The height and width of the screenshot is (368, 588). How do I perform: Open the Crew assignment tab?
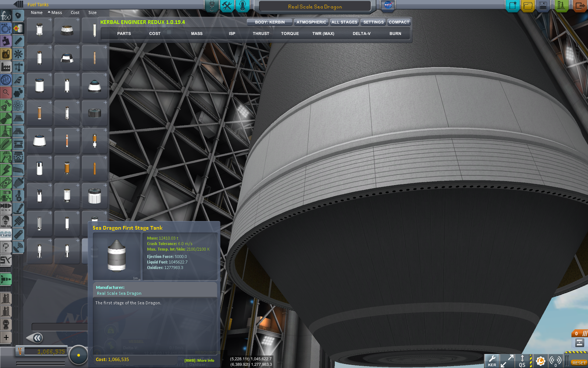pyautogui.click(x=243, y=6)
